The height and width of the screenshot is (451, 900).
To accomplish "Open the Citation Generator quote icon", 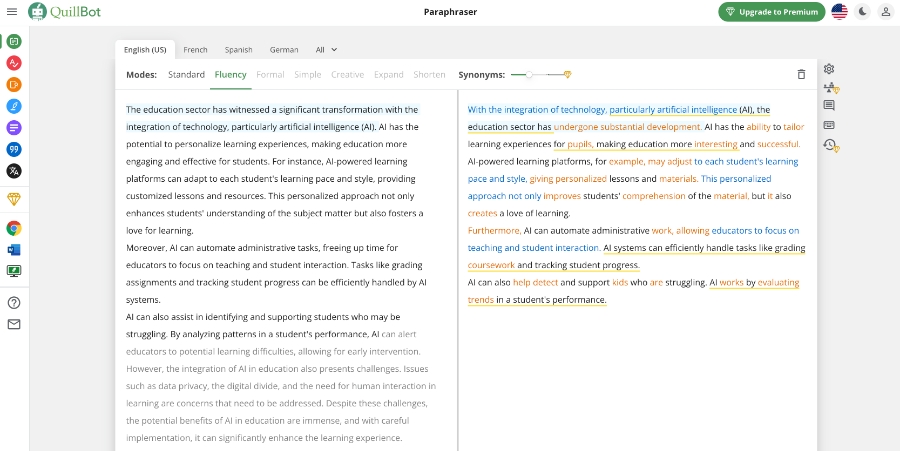I will (14, 149).
